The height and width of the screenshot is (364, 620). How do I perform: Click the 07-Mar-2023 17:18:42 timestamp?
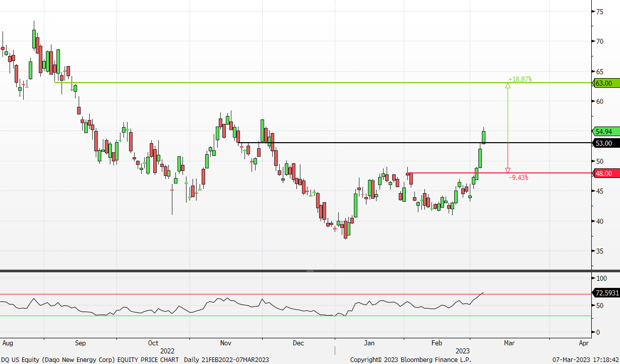click(585, 359)
